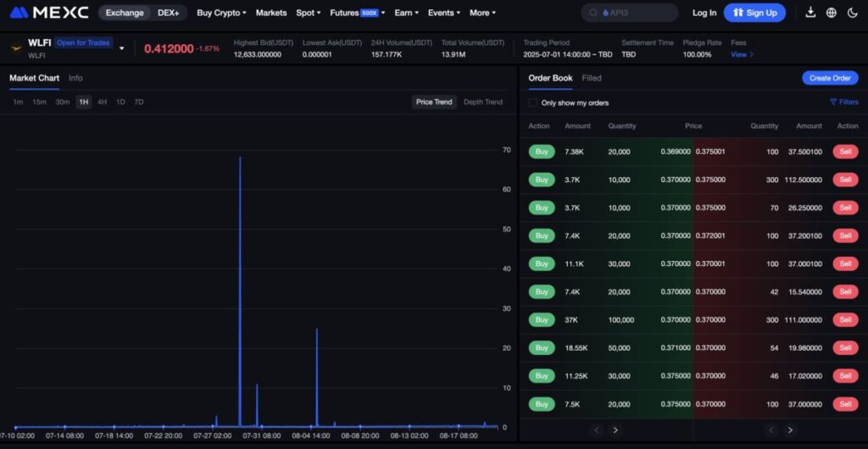
Task: Click Sell on the 111.000000 amount row
Action: [x=845, y=319]
